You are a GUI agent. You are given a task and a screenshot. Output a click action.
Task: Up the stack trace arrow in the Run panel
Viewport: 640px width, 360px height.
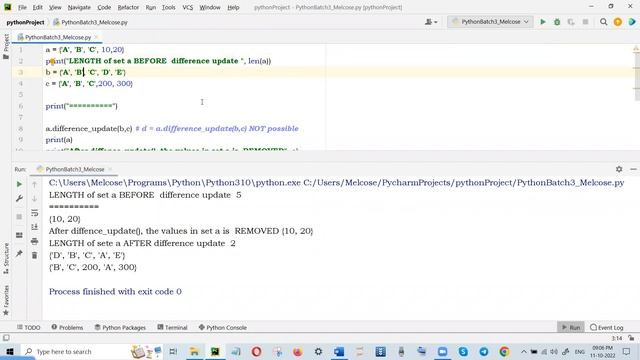coord(35,184)
